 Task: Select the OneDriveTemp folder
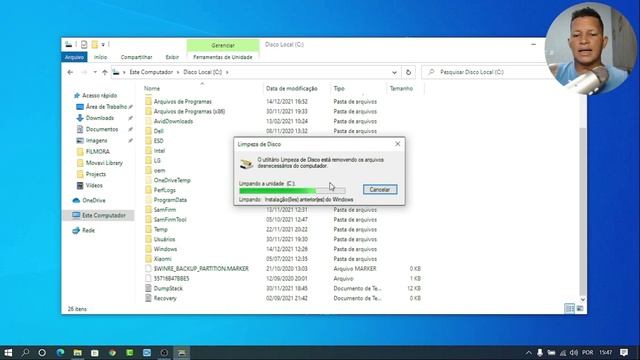[172, 180]
